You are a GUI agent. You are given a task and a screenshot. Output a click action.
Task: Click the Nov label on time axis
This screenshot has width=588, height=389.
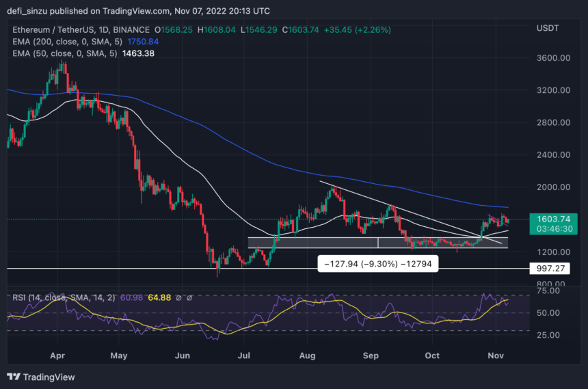point(496,356)
